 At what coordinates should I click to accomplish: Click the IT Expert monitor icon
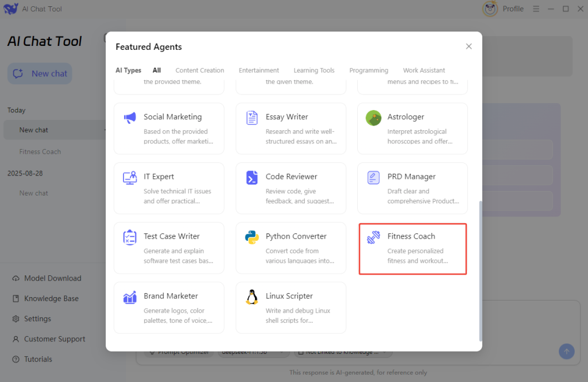point(130,177)
